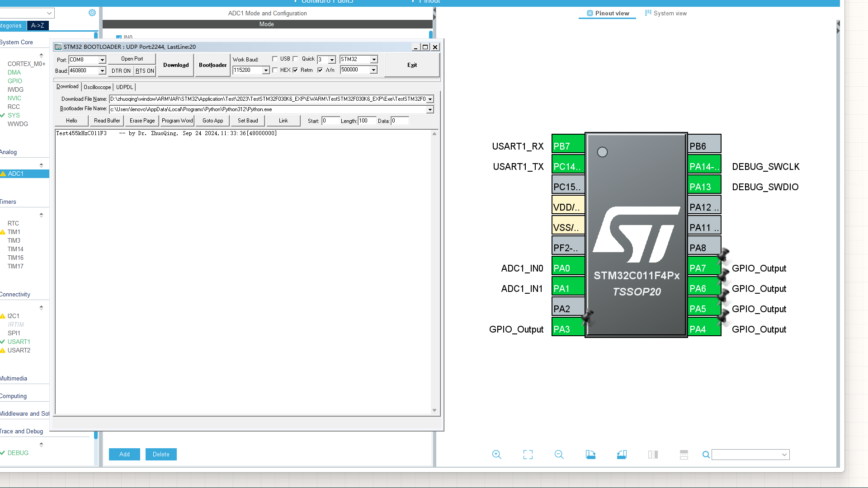Click the bootloader output vertical scrollbar
The image size is (868, 488).
click(x=434, y=272)
